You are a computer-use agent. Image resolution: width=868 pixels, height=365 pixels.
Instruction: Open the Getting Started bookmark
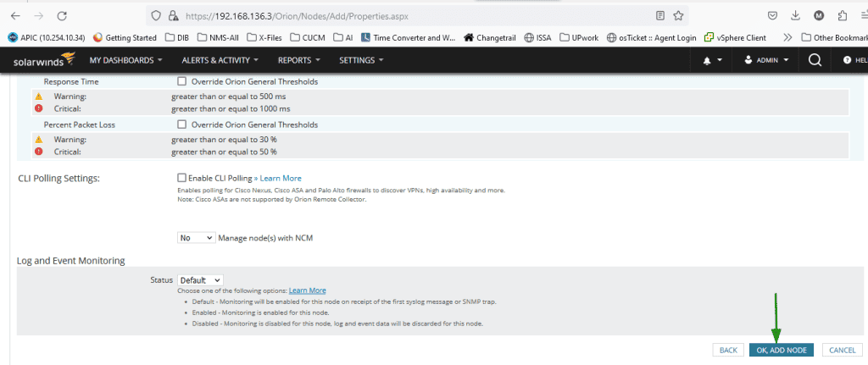pos(125,37)
